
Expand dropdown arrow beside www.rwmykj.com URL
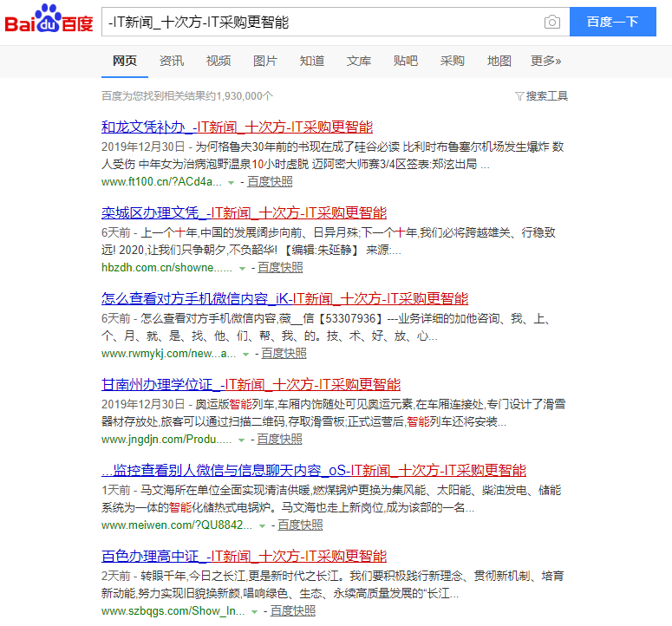(245, 355)
